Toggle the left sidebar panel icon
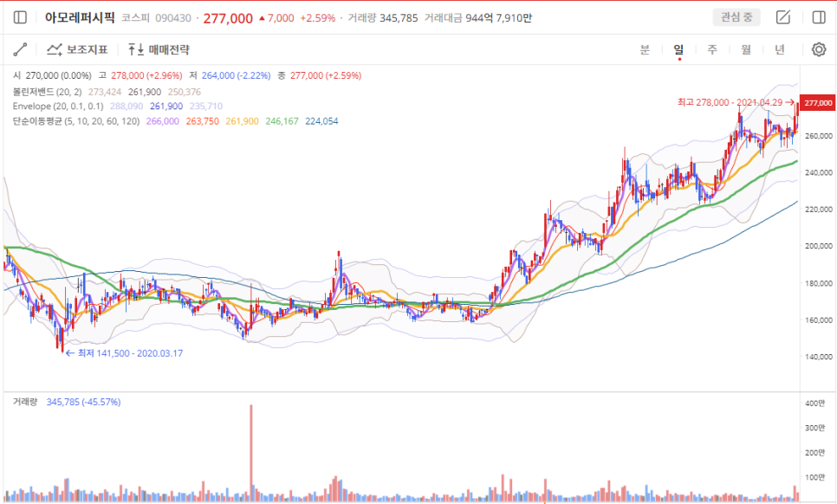The width and height of the screenshot is (837, 504). (x=20, y=17)
